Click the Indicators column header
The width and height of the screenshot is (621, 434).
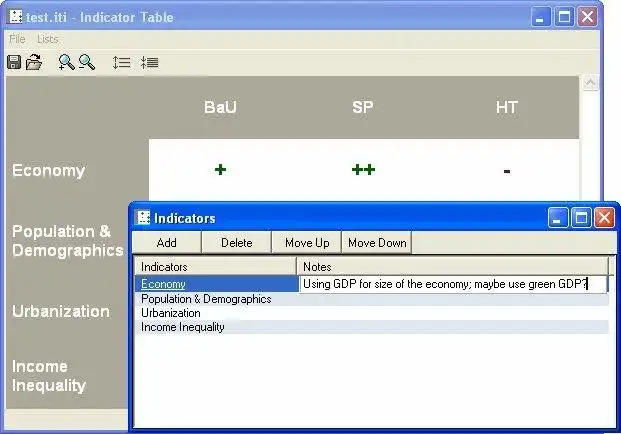[215, 266]
